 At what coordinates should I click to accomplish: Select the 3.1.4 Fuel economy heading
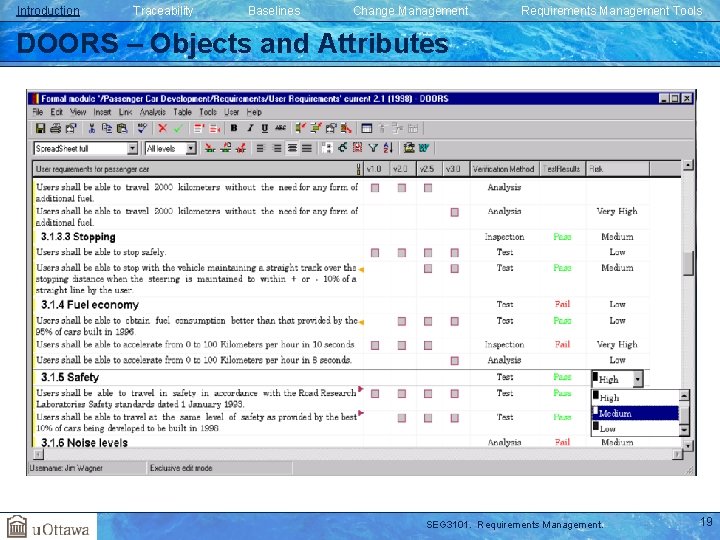pos(90,305)
